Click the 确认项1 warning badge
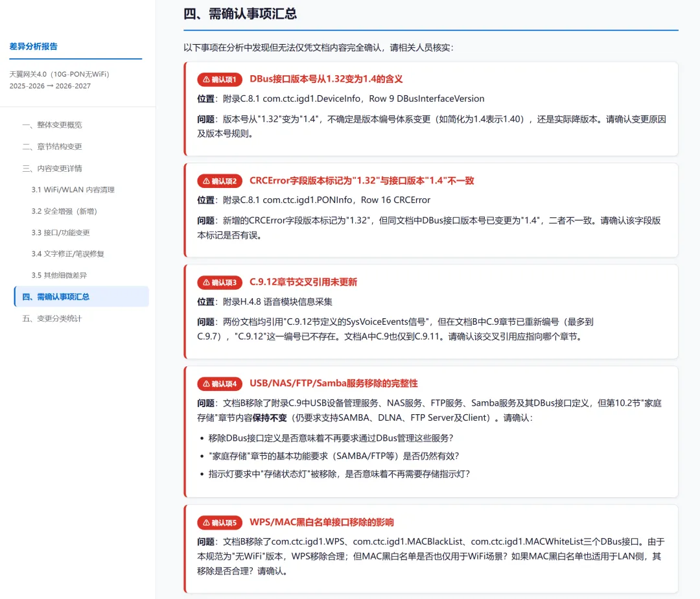700x599 pixels. [x=220, y=80]
